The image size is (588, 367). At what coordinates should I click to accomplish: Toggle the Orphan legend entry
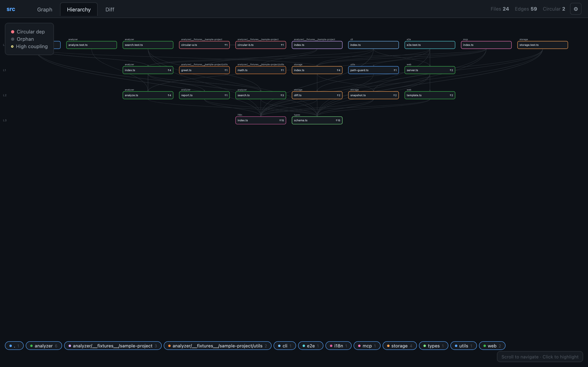[x=25, y=39]
